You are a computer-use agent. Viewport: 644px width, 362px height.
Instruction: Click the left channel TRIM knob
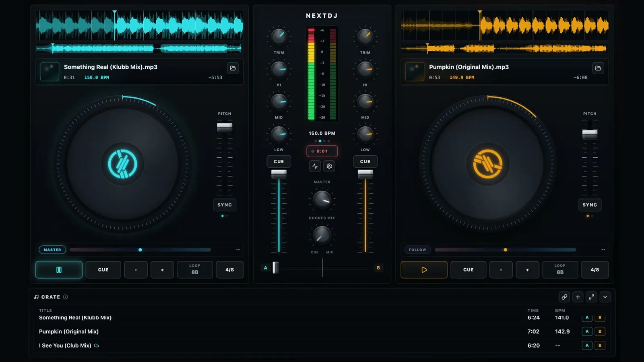click(x=279, y=37)
